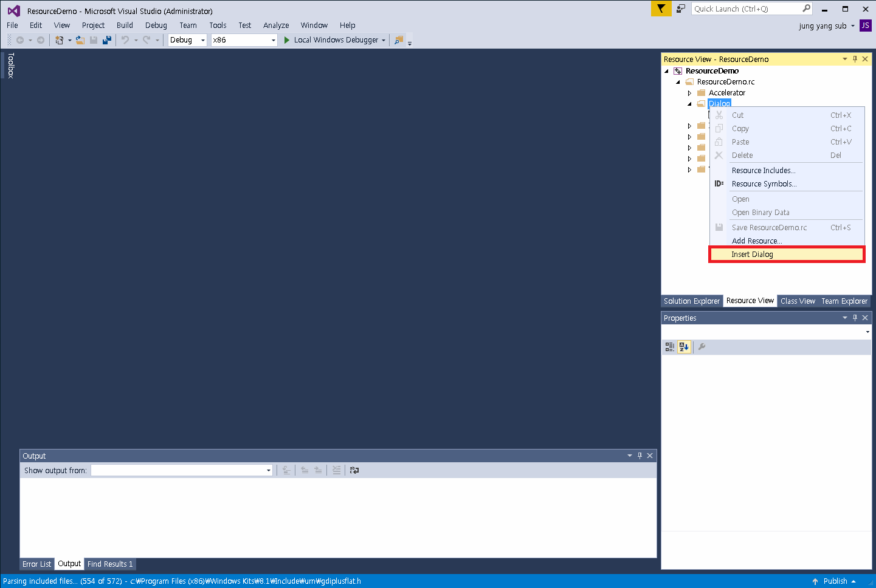Image resolution: width=876 pixels, height=588 pixels.
Task: Click the Open File toolbar icon
Action: [80, 40]
